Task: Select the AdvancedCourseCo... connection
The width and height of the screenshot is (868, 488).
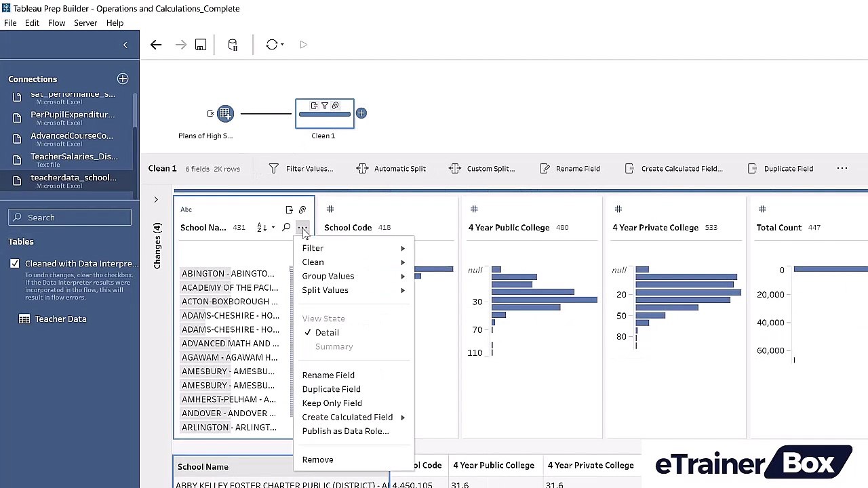Action: 70,138
